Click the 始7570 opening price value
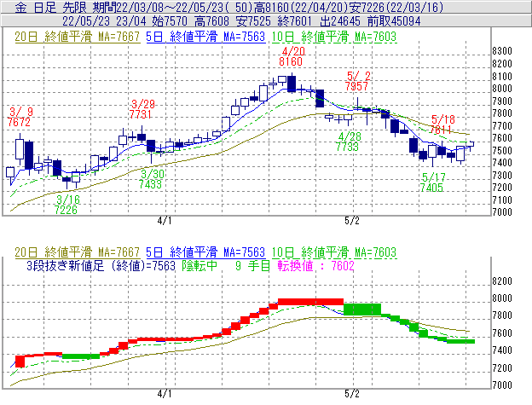Viewport: 532px width, 405px height. [x=170, y=21]
